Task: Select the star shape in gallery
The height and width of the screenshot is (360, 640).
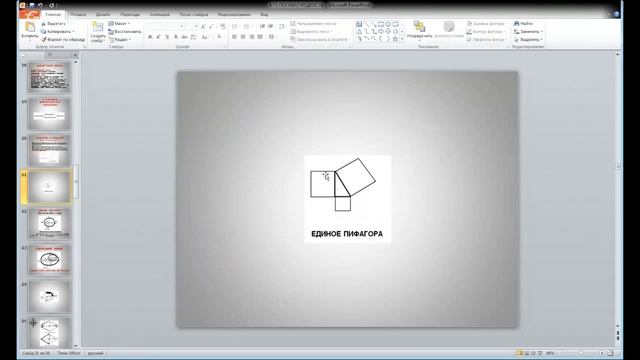Action: pyautogui.click(x=395, y=39)
